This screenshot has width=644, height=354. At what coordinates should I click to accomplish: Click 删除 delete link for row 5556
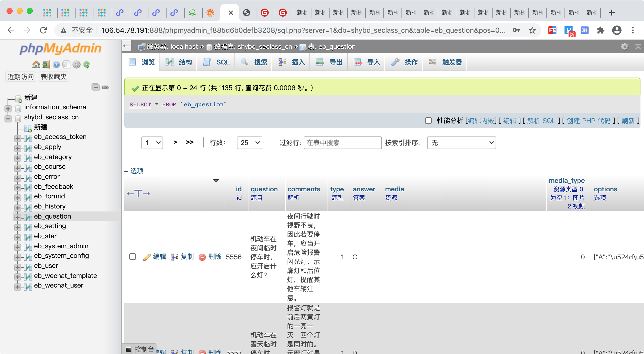(215, 257)
